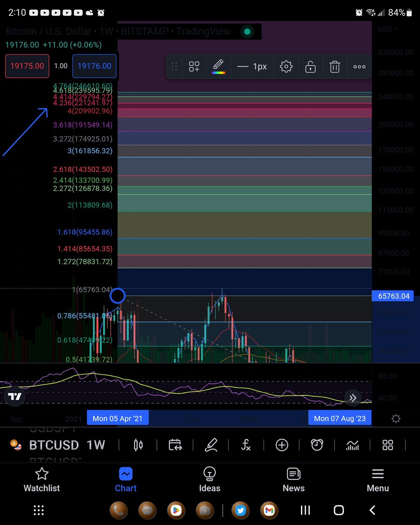Open the indicators fx icon
Screen dimensions: 420x525
click(246, 445)
